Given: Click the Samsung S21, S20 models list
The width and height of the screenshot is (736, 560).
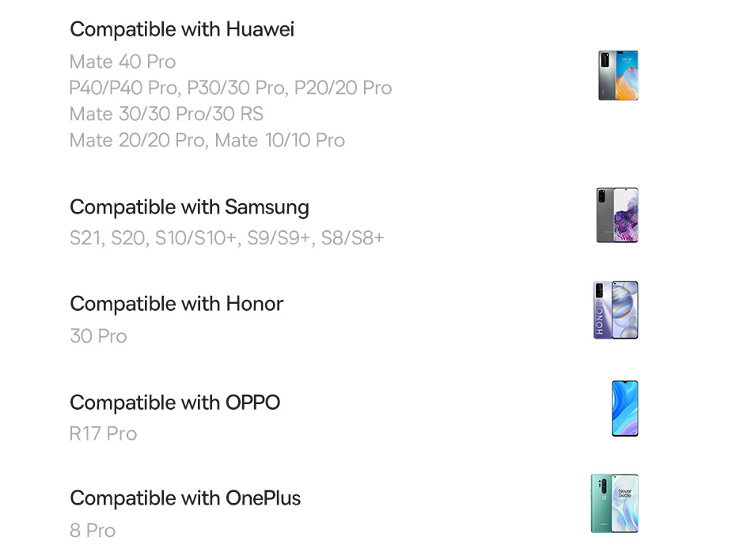Looking at the screenshot, I should pyautogui.click(x=226, y=237).
